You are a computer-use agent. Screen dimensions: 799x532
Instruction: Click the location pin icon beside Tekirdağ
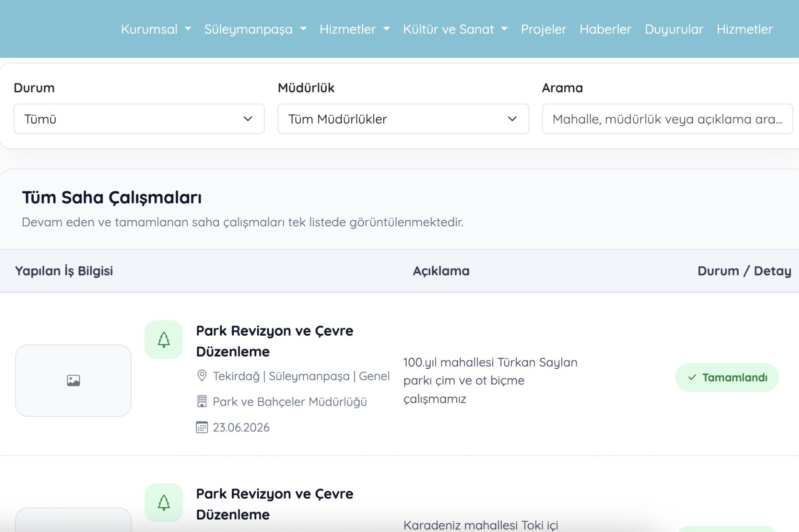(202, 376)
